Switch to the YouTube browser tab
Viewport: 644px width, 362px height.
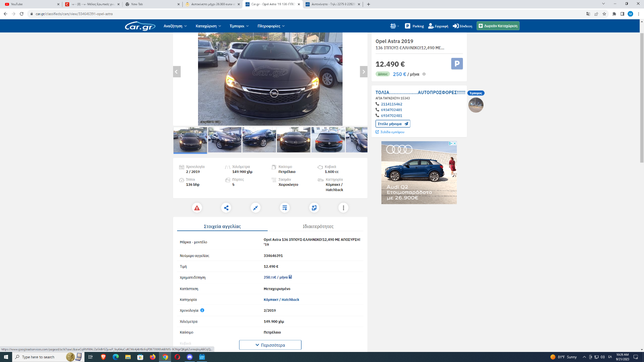(31, 4)
